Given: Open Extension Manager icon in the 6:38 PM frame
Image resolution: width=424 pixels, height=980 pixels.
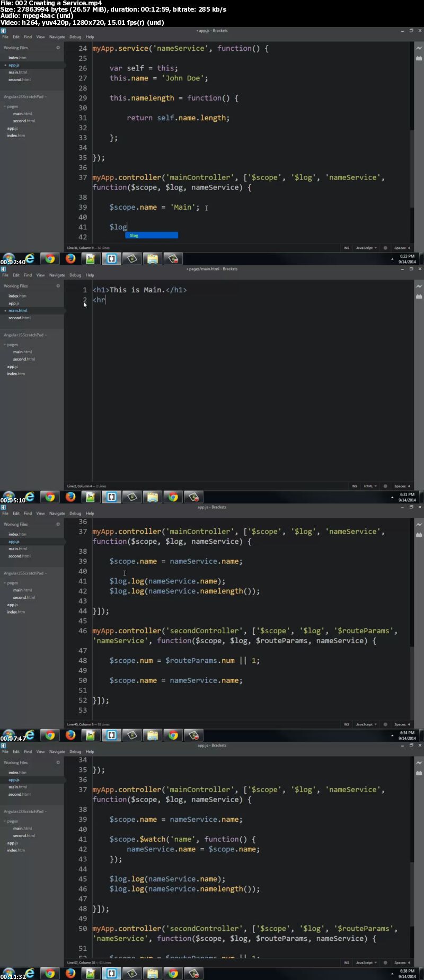Looking at the screenshot, I should pos(419,773).
